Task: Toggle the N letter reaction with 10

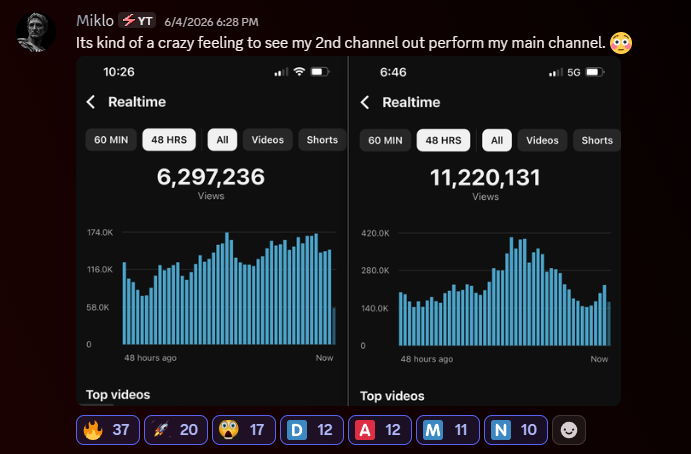Action: pyautogui.click(x=516, y=430)
